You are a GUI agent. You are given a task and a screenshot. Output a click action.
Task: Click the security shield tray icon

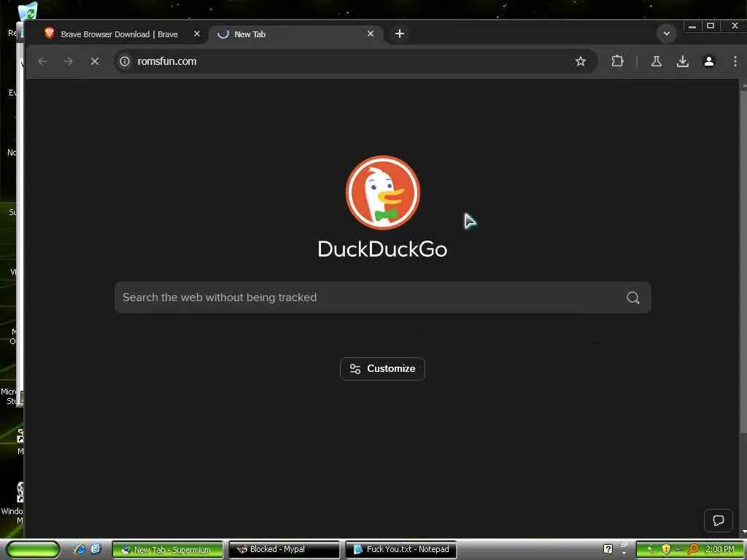tap(666, 550)
